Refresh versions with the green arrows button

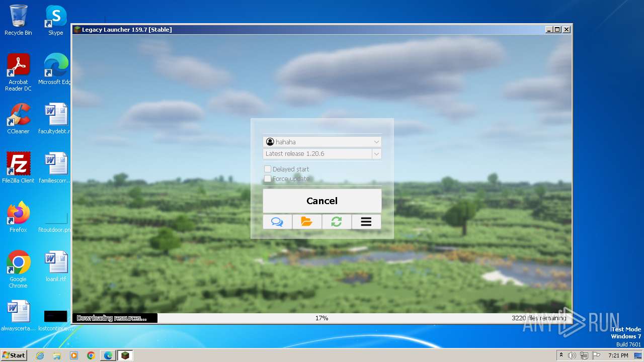point(337,222)
